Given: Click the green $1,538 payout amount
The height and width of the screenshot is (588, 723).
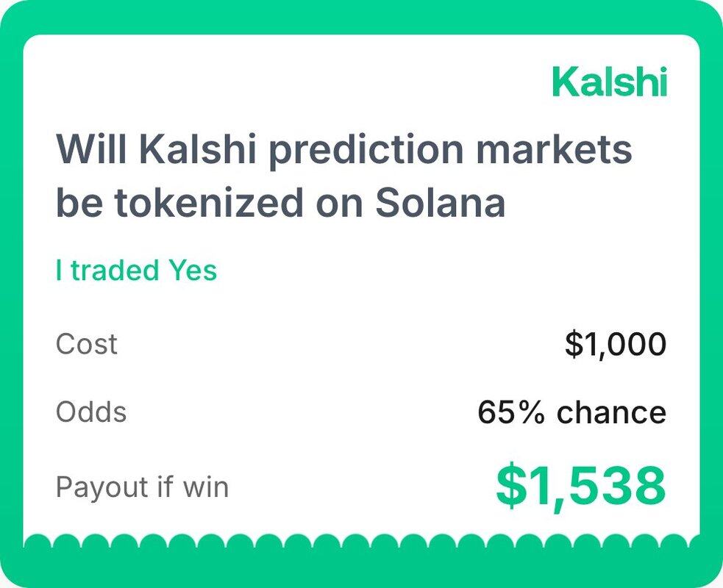Looking at the screenshot, I should 580,487.
